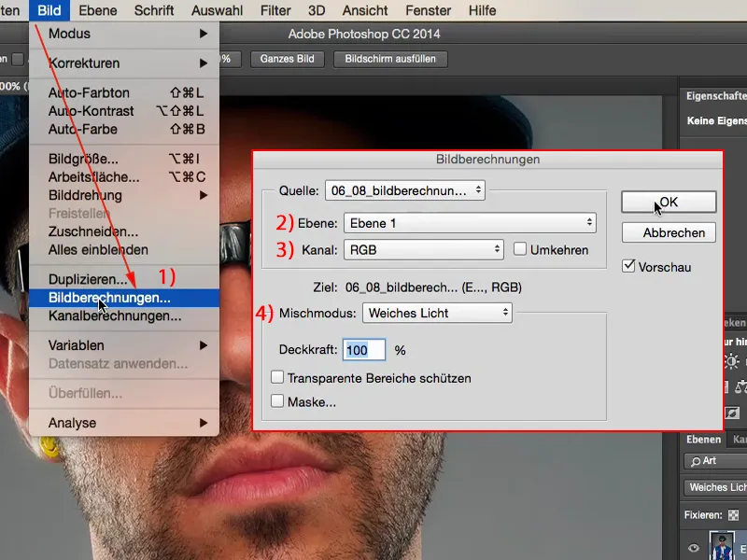The width and height of the screenshot is (747, 560).
Task: Open the Fenster menu
Action: click(x=428, y=10)
